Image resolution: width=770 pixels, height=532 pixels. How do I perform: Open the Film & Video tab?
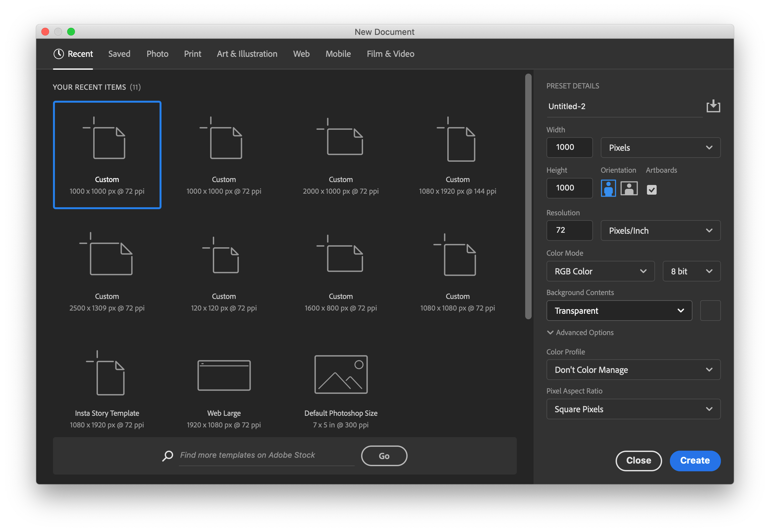coord(390,54)
